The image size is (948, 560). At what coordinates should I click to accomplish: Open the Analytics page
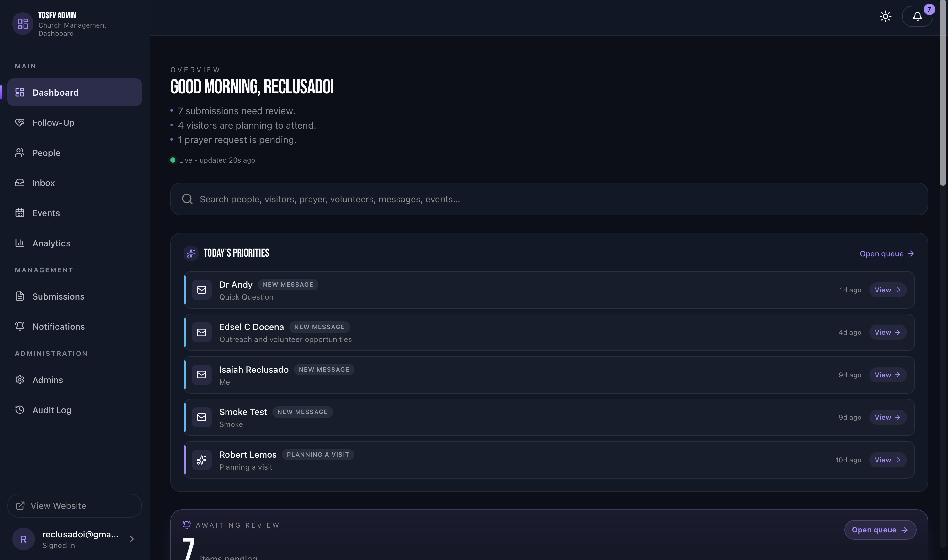(74, 243)
